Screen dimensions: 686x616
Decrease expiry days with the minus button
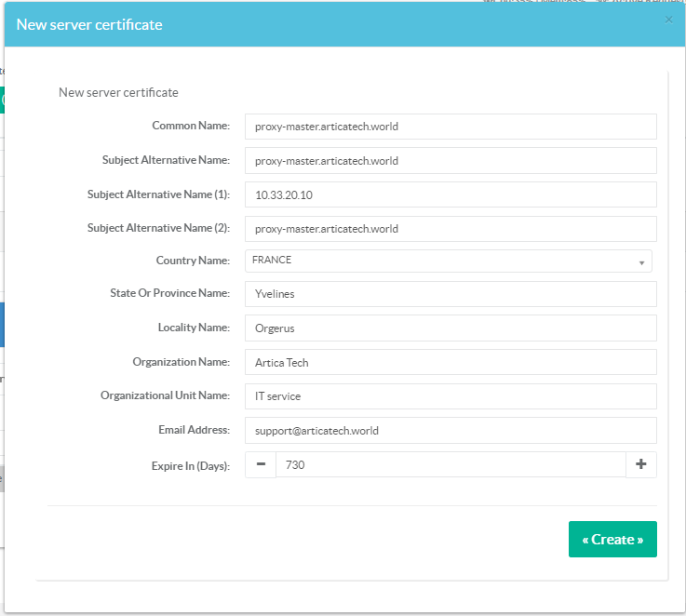pos(261,464)
